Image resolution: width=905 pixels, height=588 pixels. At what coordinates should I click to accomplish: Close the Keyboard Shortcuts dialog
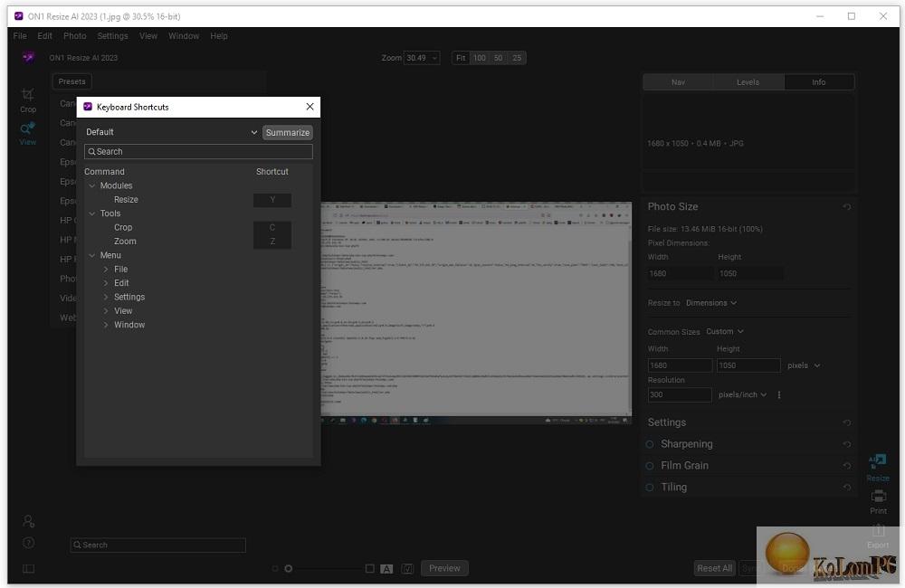[310, 107]
